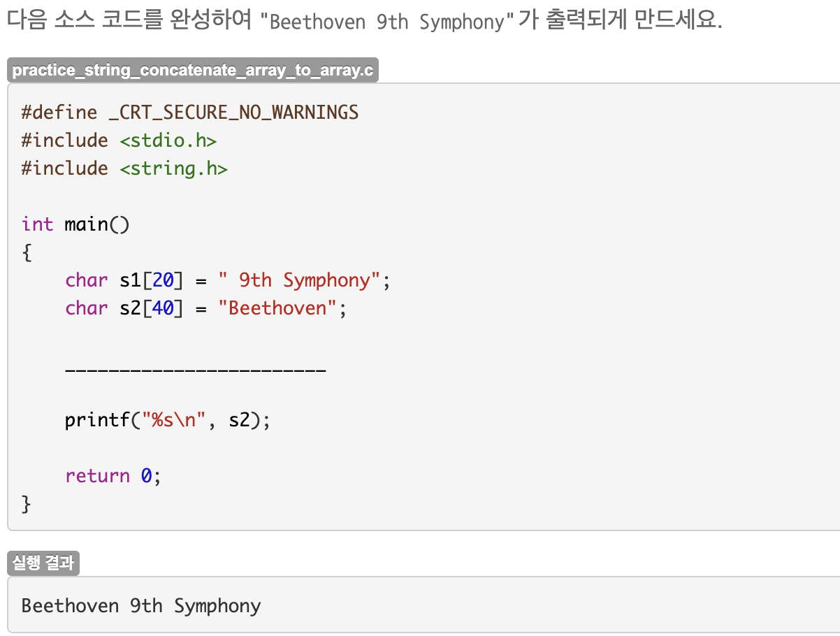Click the file name label practice_string_concatenate_array_to_array.c
The width and height of the screenshot is (840, 636).
tap(193, 70)
